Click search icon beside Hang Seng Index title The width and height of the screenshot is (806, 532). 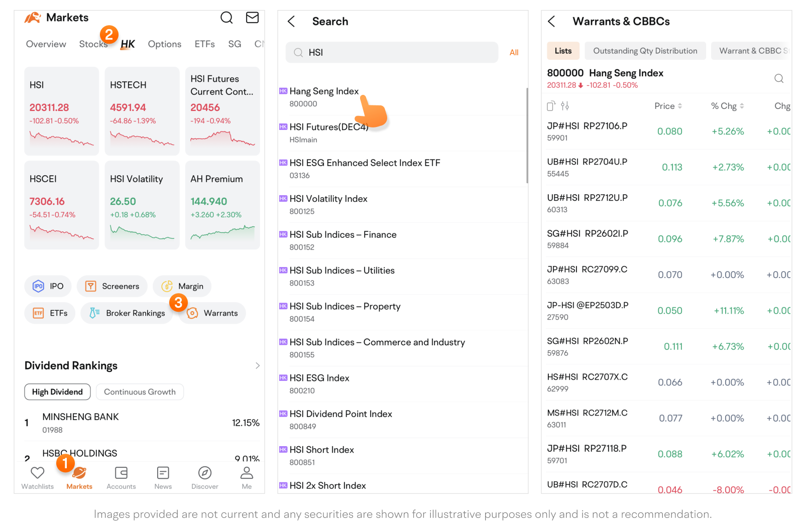point(779,78)
